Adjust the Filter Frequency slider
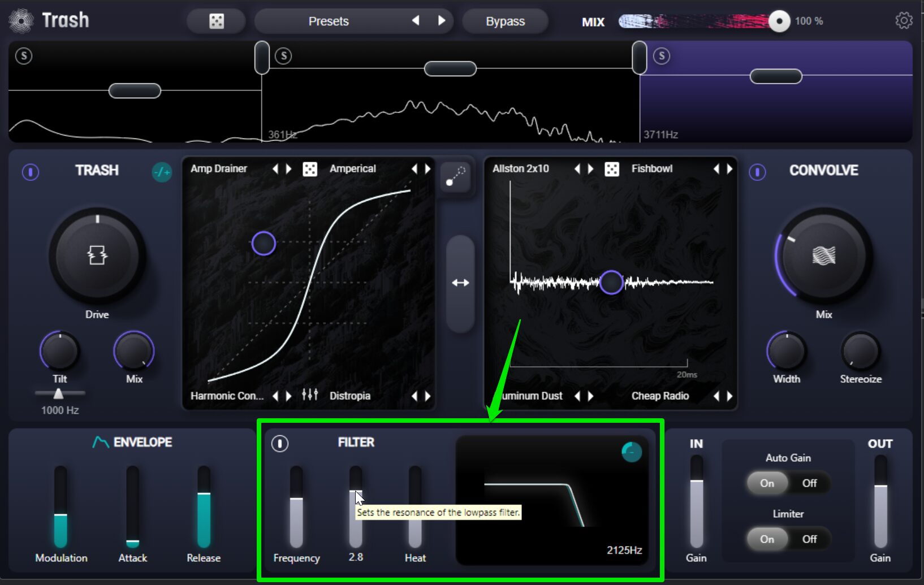 point(296,507)
